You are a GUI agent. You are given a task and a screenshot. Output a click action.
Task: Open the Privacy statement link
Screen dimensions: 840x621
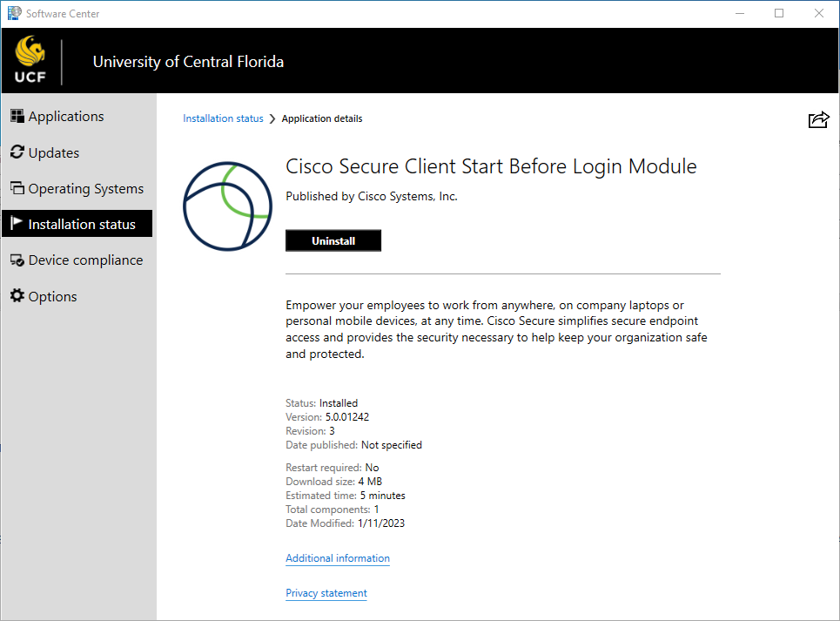click(x=326, y=592)
